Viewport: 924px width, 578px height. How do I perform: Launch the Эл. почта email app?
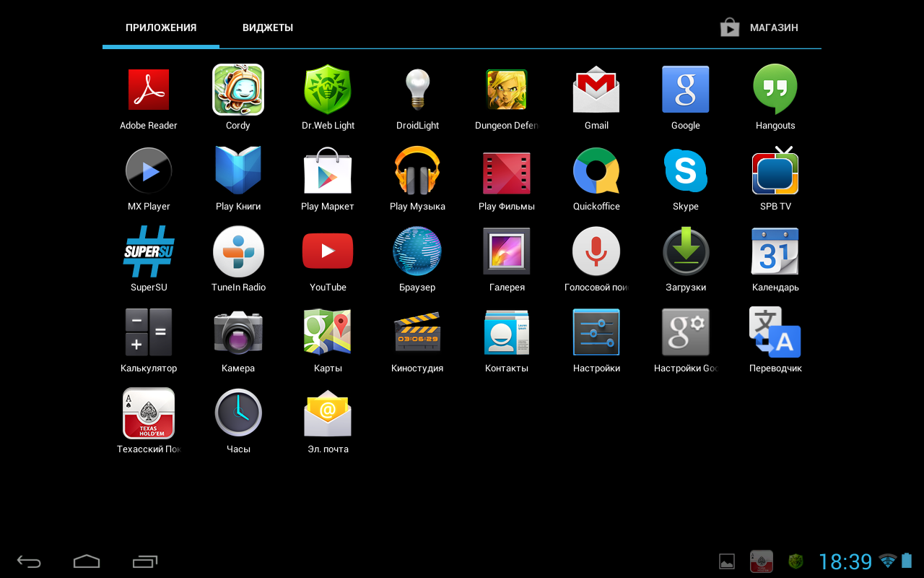[328, 413]
